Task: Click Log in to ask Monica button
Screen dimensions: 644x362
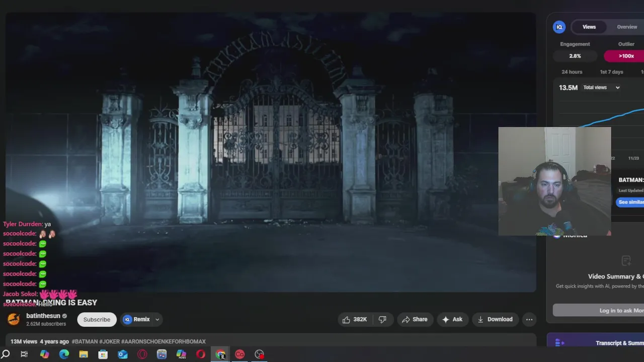Action: (598, 311)
